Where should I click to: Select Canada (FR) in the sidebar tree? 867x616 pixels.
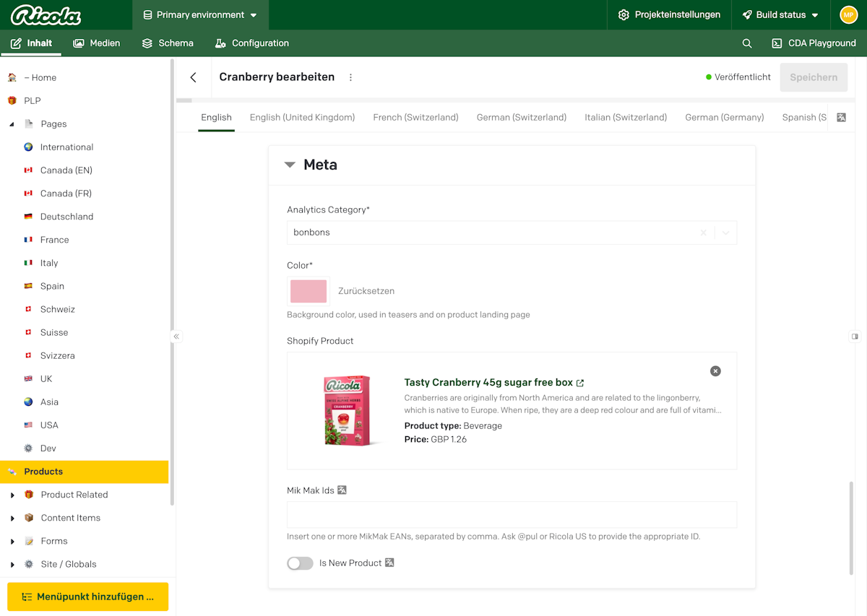[66, 194]
